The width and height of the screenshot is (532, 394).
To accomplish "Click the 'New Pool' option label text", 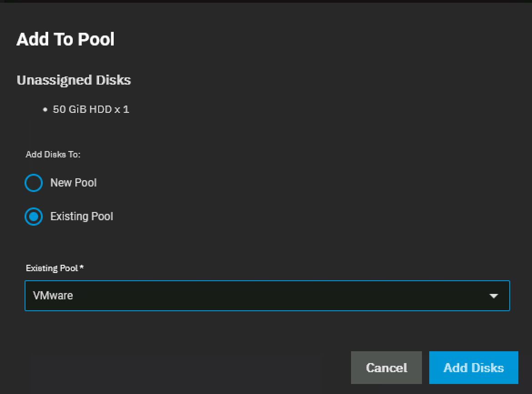I will [x=73, y=183].
